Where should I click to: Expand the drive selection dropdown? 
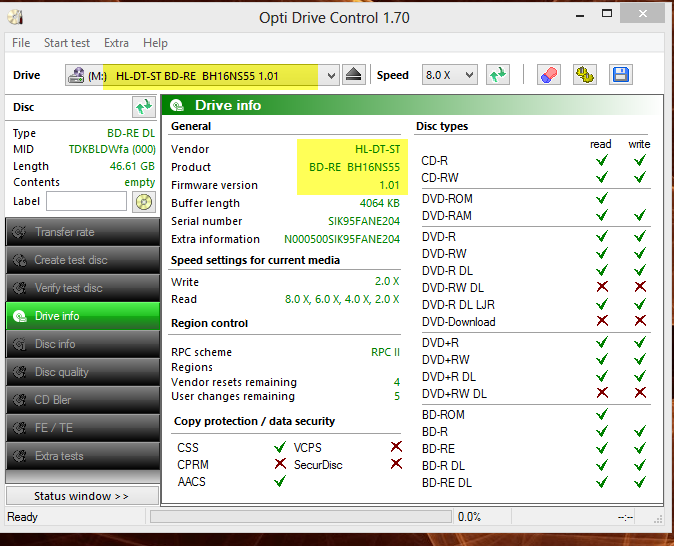331,76
